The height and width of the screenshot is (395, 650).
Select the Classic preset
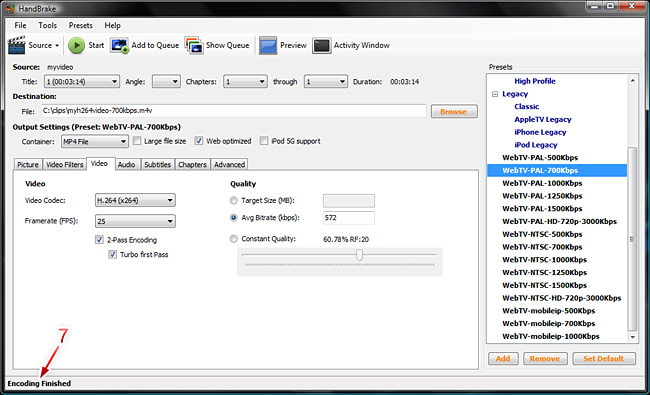[x=526, y=107]
